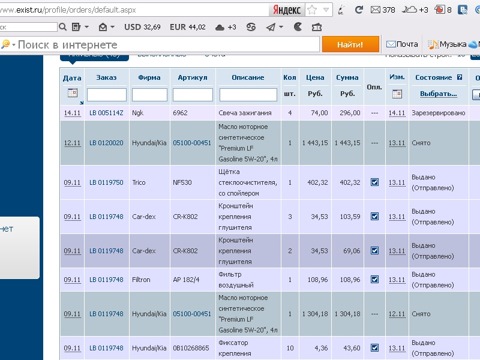Open article 05100-00451 in LB 0120020 row

[x=192, y=143]
